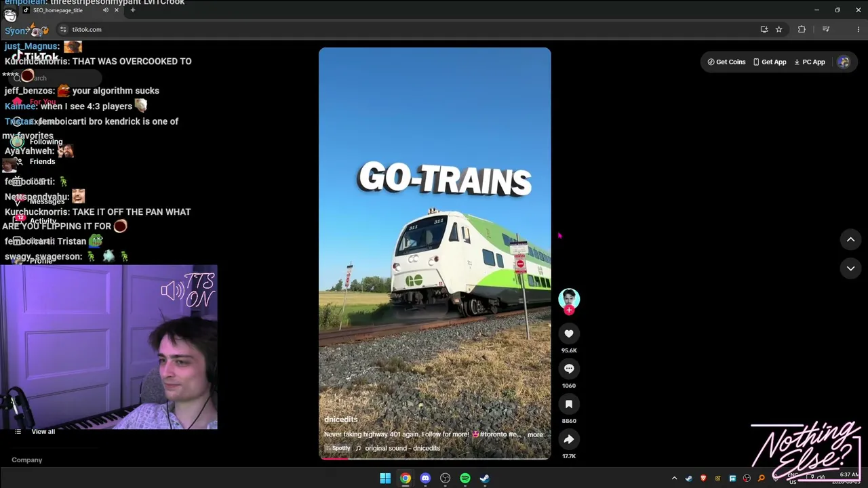Open dnicedits creator avatar
This screenshot has height=488, width=868.
coord(569,298)
